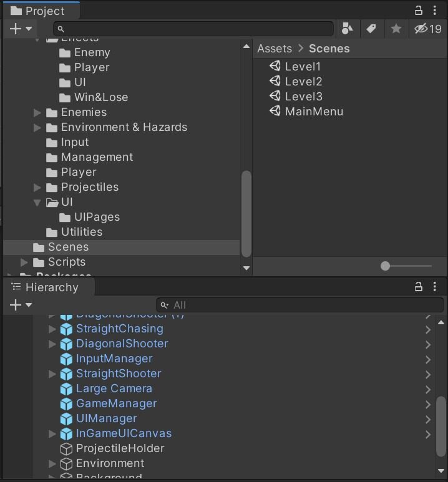Expand the StraightChasing object arrow
Screen dimensions: 448x482
pos(52,329)
